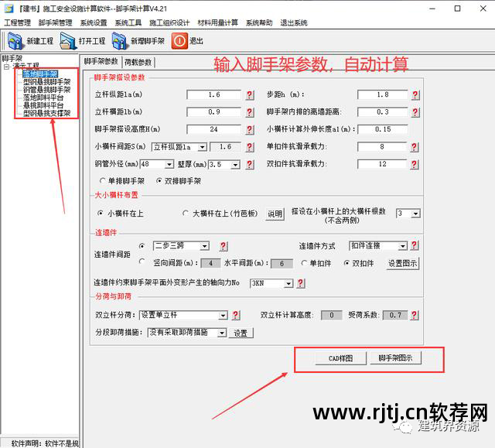
Task: Open help for 脚手架搭设高度H
Action: coord(250,129)
